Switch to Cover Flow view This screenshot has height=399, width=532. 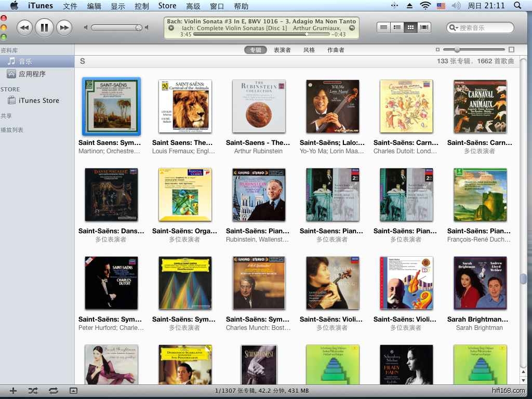click(x=424, y=28)
